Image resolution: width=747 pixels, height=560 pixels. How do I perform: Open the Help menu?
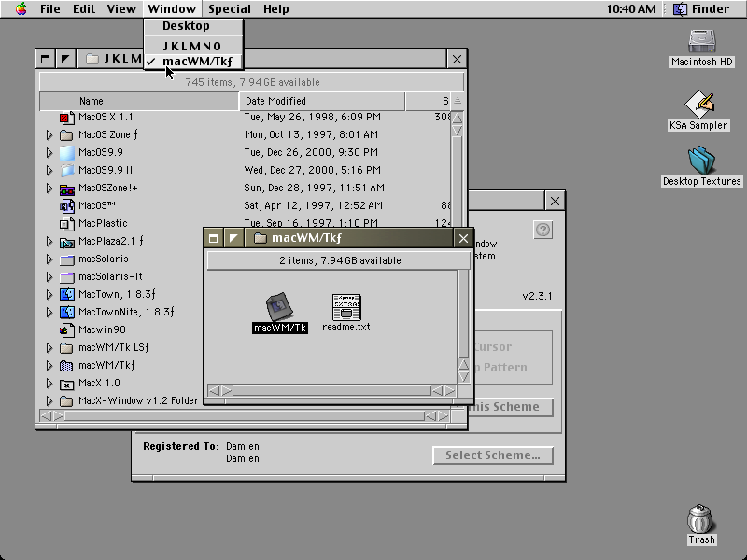click(x=275, y=8)
